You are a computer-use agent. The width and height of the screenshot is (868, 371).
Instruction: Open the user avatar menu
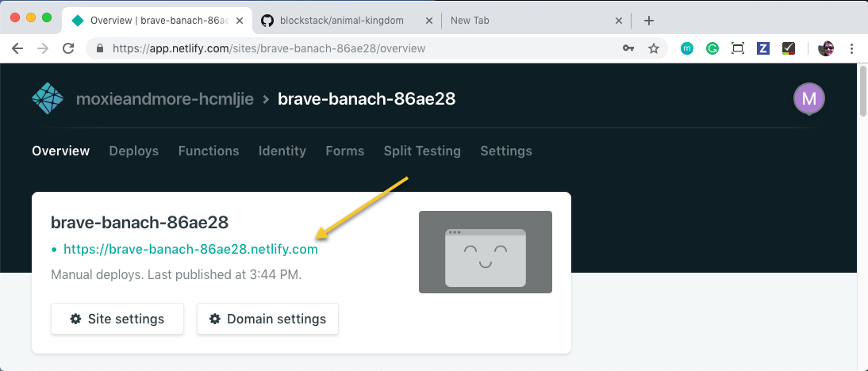pos(808,99)
